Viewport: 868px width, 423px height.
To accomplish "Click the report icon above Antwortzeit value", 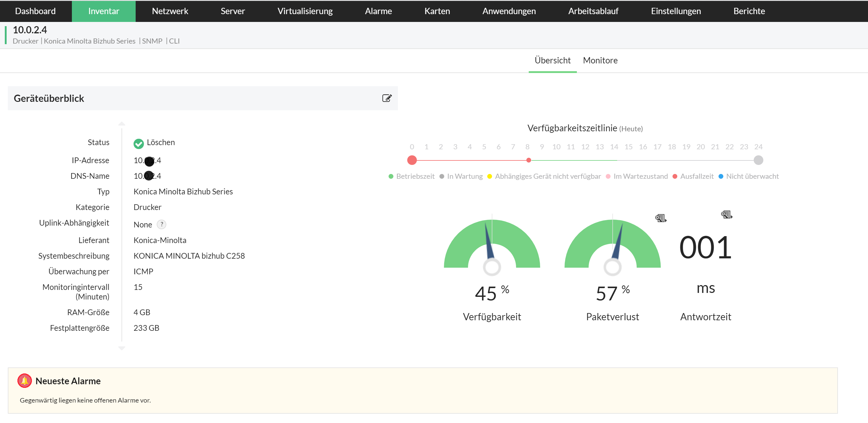I will coord(726,215).
